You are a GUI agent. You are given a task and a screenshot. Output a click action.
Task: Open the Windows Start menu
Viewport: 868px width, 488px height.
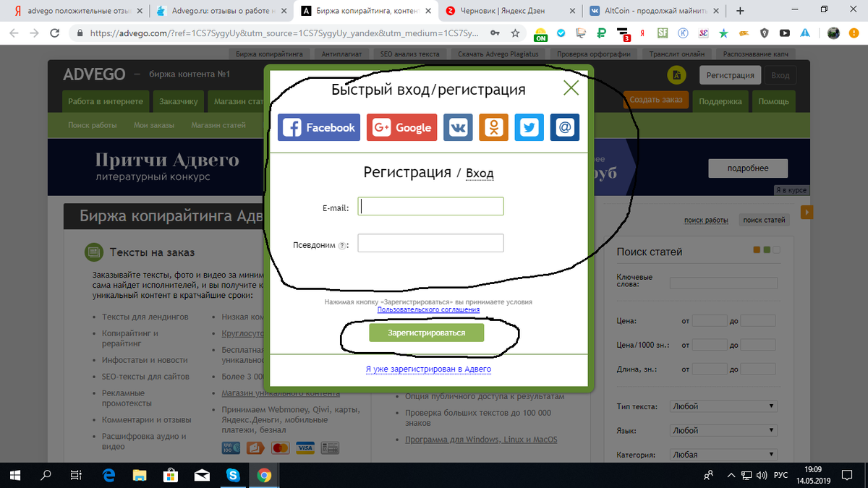coord(15,475)
